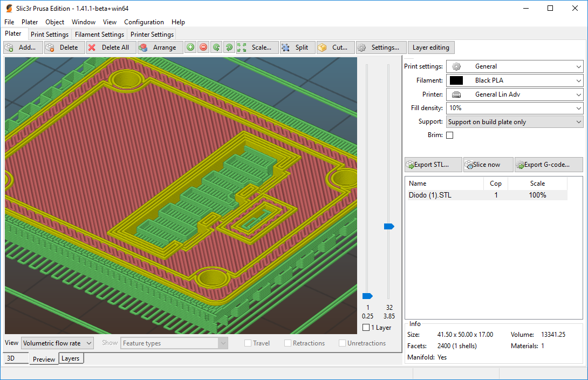Open the Support on build plate only dropdown
The image size is (588, 380).
click(x=515, y=122)
